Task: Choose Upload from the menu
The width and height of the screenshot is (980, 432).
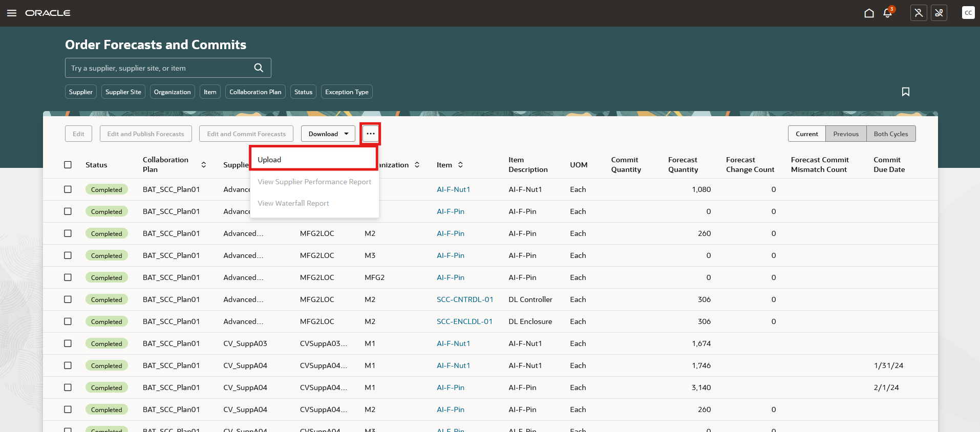Action: pos(314,159)
